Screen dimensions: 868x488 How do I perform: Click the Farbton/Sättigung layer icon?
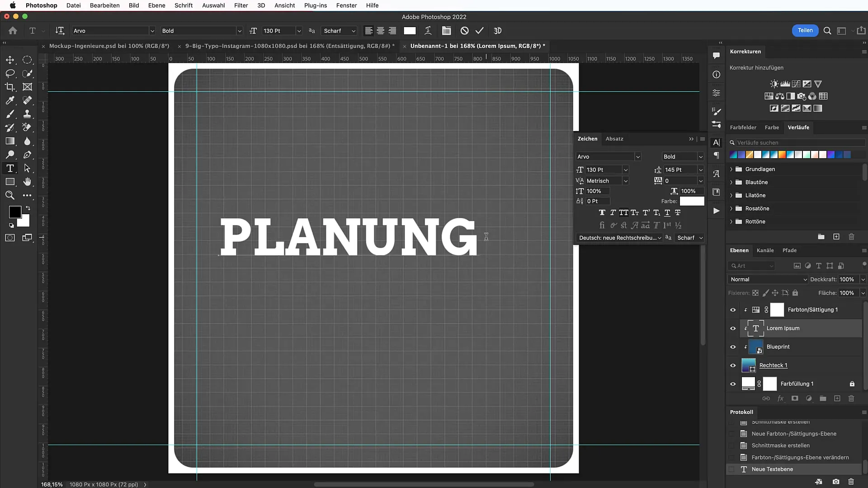(755, 309)
